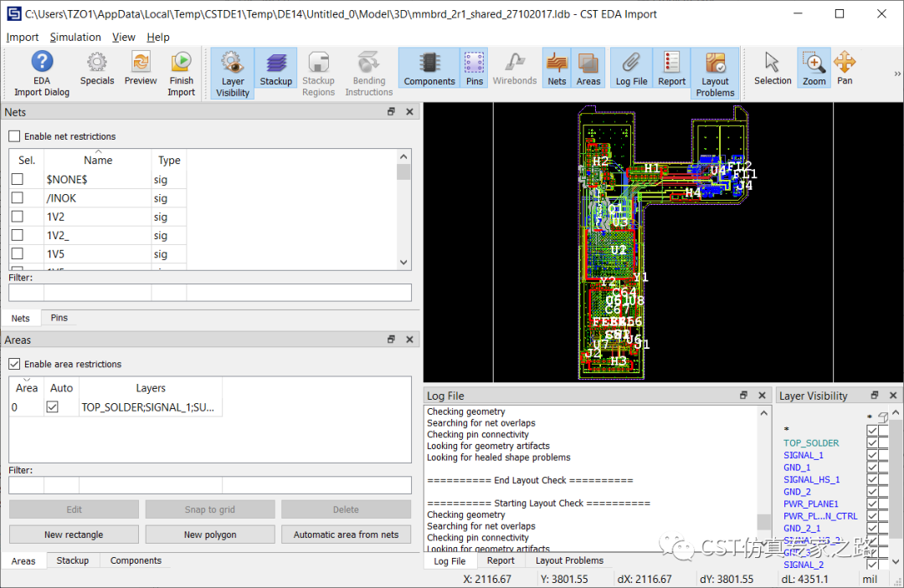Switch to the Report tab
This screenshot has width=904, height=588.
click(501, 560)
